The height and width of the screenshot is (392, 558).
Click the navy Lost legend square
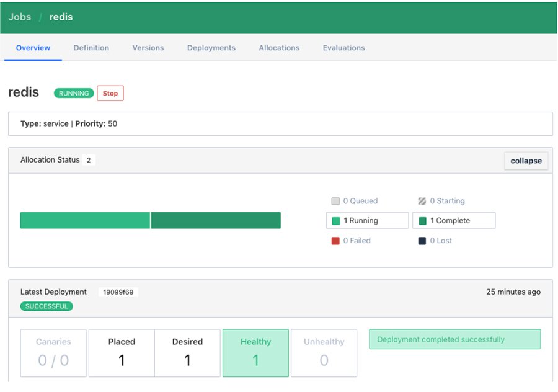click(421, 240)
